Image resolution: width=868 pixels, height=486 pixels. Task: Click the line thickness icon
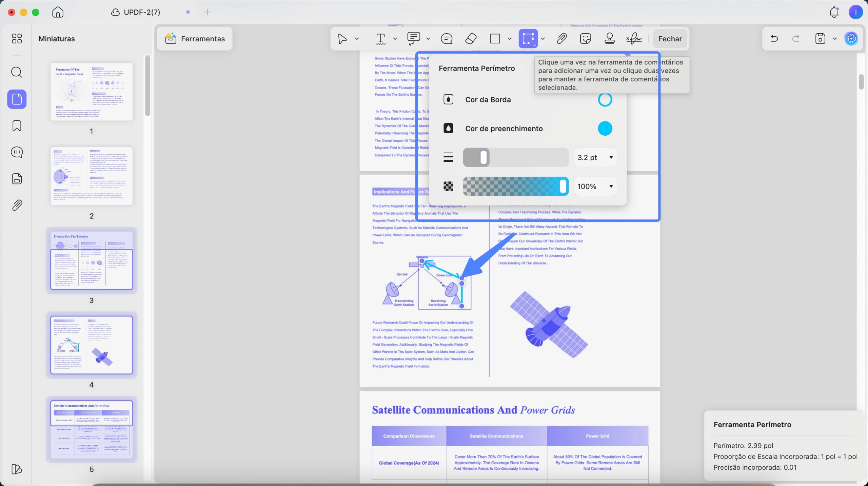tap(448, 157)
